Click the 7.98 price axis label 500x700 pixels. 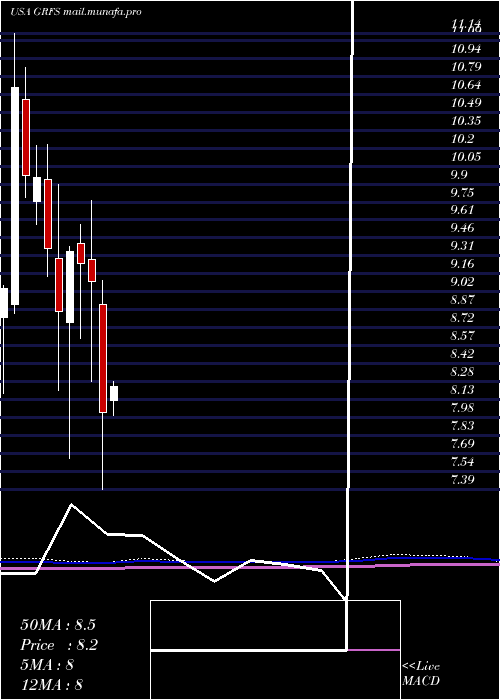pyautogui.click(x=462, y=407)
